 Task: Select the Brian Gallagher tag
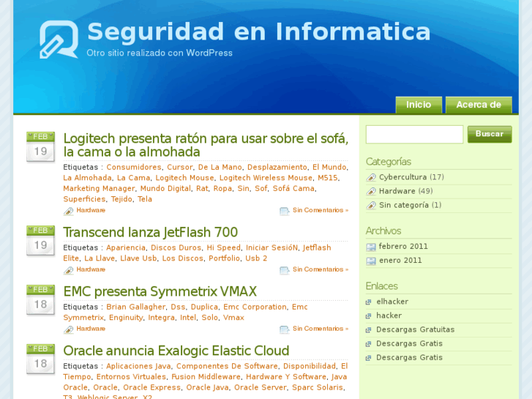135,307
